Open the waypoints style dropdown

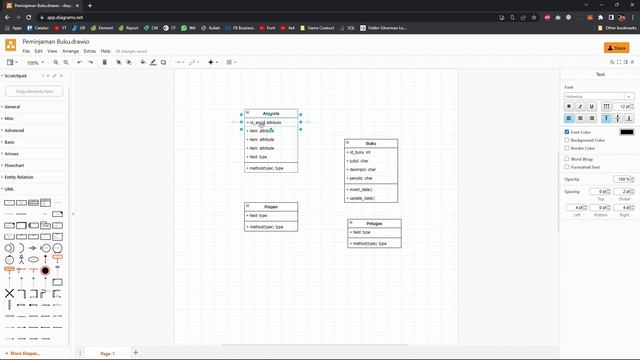click(194, 62)
